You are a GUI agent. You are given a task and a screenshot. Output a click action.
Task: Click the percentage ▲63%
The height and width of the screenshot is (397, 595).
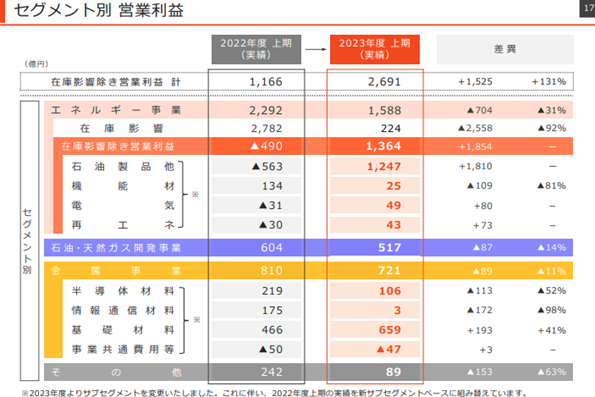[552, 372]
